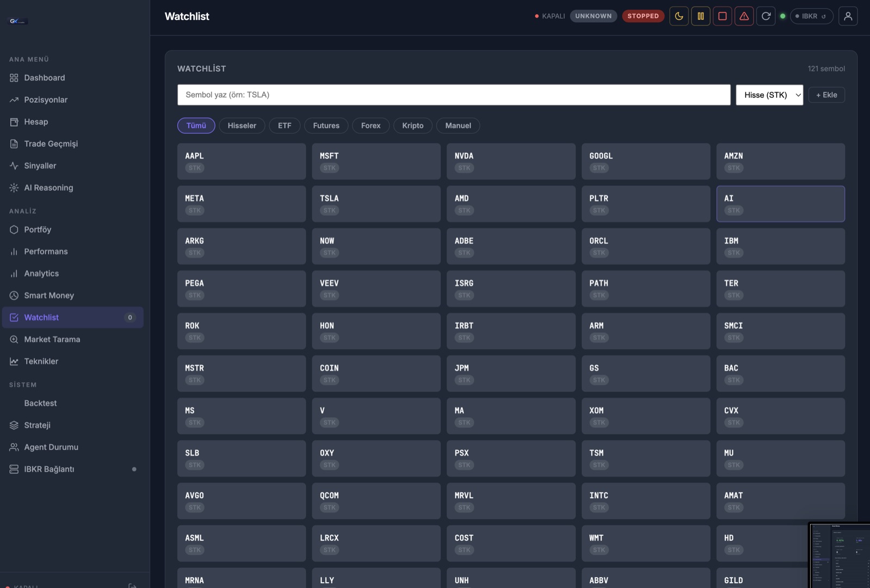
Task: Click the picture-in-picture preview thumbnail
Action: click(x=840, y=555)
